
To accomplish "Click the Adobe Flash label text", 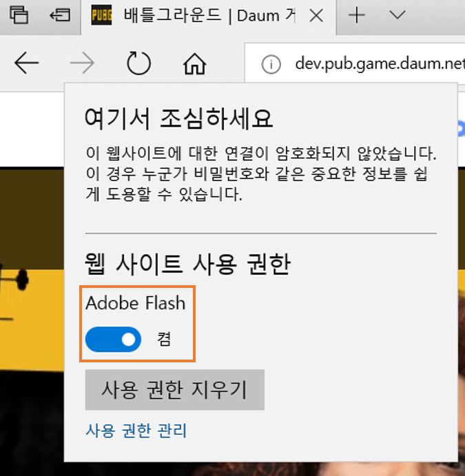I will (x=136, y=303).
